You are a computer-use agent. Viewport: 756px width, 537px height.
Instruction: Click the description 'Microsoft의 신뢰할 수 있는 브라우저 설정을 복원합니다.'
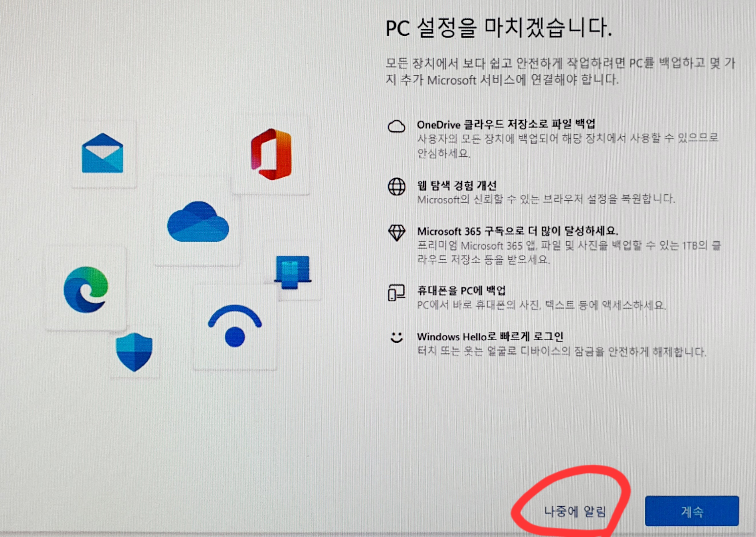click(546, 200)
